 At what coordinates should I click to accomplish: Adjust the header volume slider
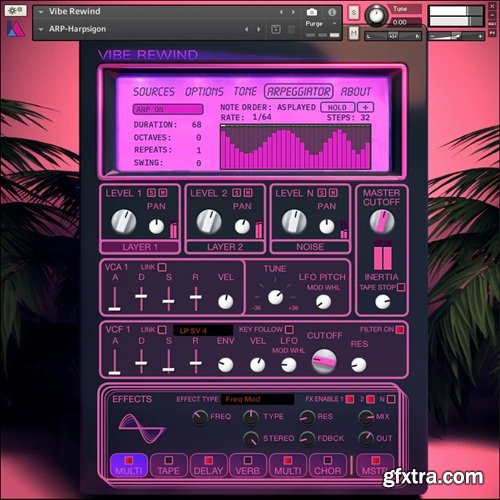point(456,36)
